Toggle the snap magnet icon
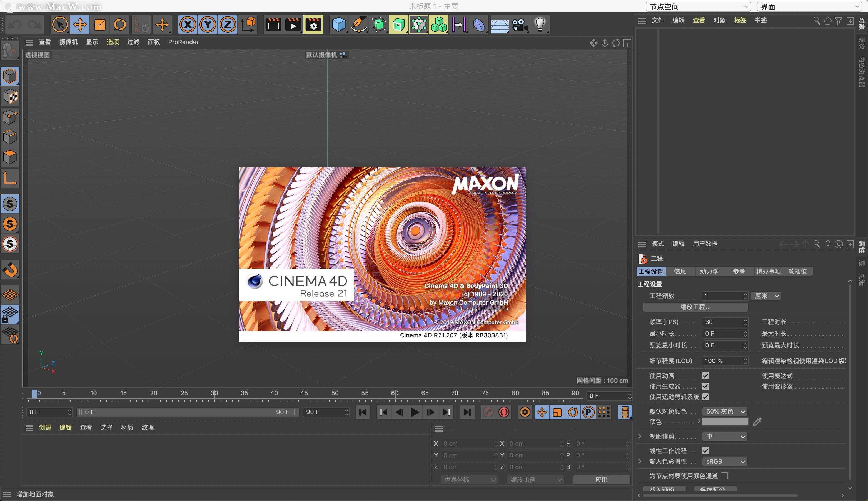Screen dimensions: 868x501 (x=10, y=269)
